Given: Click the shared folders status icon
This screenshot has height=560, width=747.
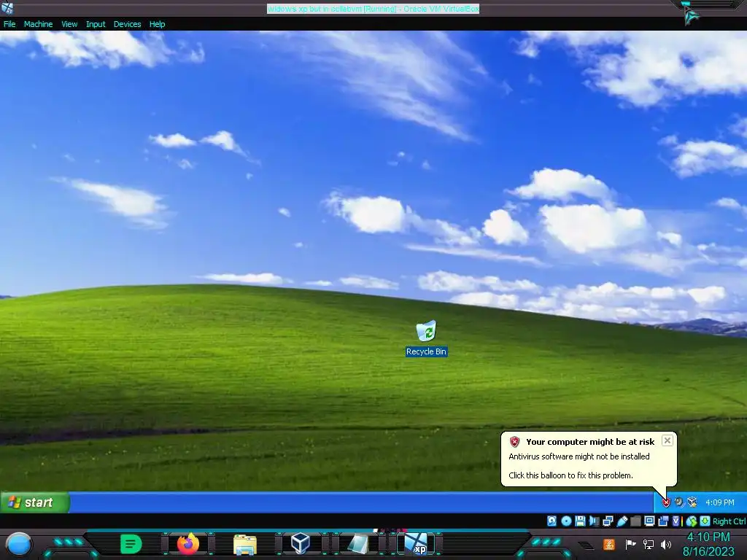Looking at the screenshot, I should 635,521.
